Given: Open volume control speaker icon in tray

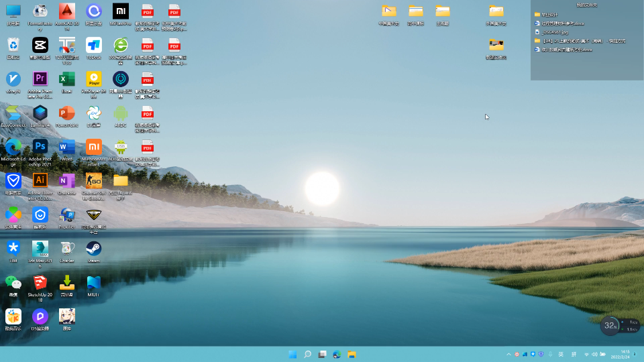Looking at the screenshot, I should tap(594, 354).
